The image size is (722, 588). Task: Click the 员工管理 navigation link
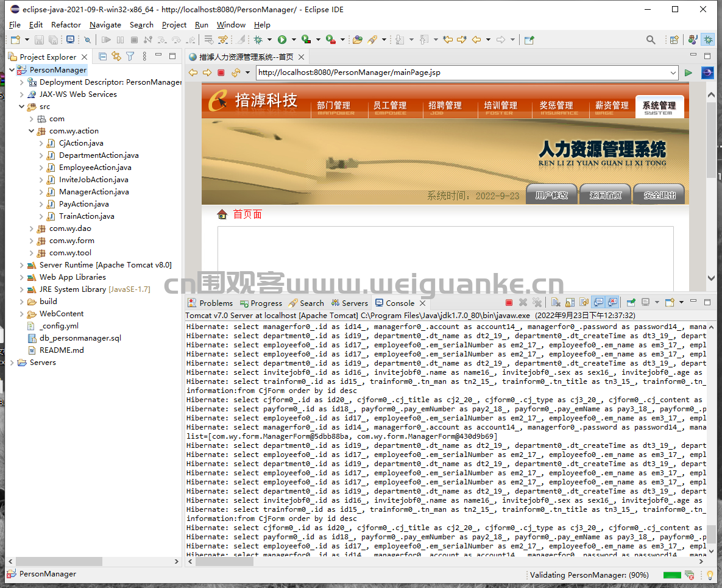coord(391,107)
